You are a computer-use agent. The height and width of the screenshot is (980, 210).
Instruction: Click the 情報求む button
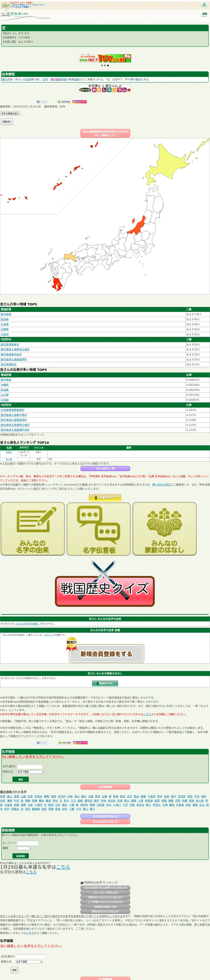(x=7, y=122)
